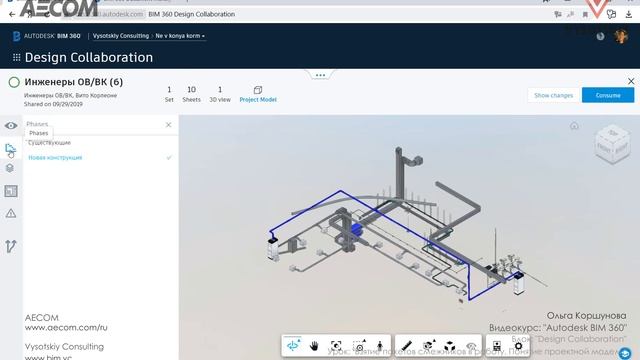Toggle the visibility eye icon in sidebar

click(x=11, y=126)
